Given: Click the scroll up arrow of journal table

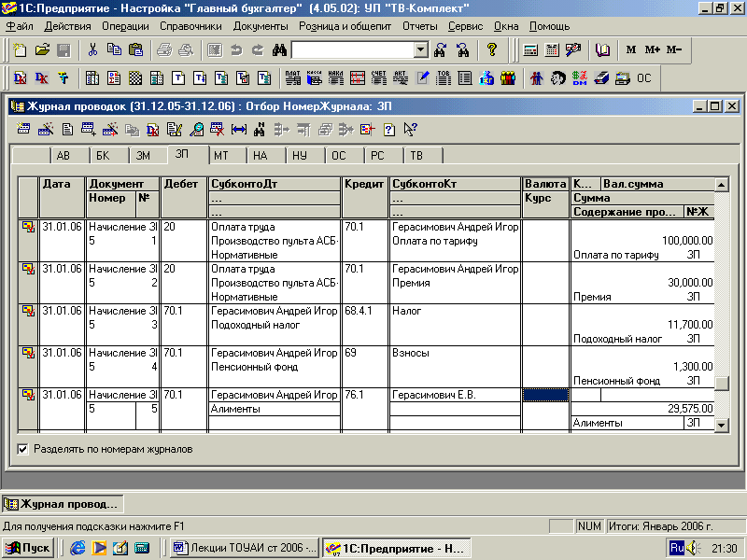Looking at the screenshot, I should pyautogui.click(x=722, y=184).
